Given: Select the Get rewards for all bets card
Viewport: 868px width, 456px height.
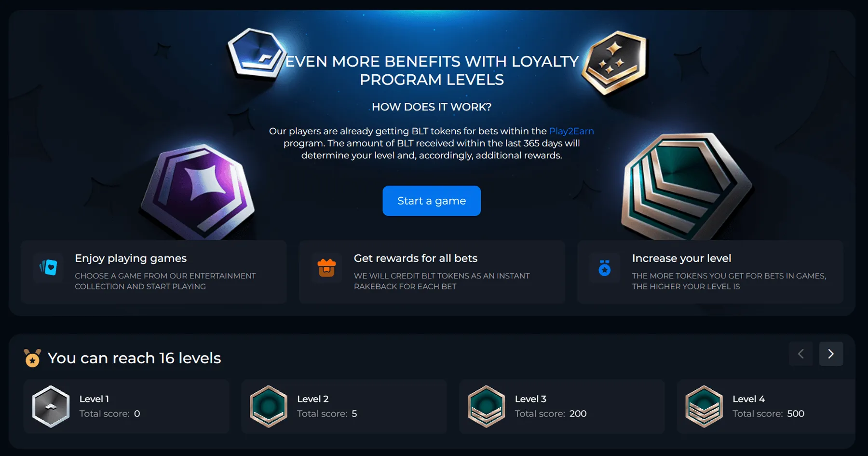Looking at the screenshot, I should tap(432, 272).
